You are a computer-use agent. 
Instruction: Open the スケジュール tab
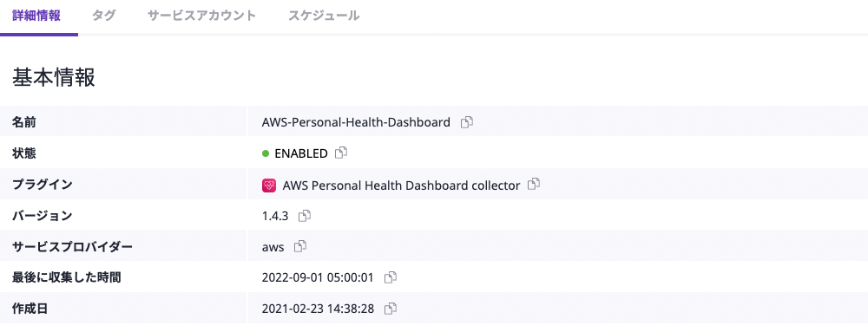tap(324, 16)
